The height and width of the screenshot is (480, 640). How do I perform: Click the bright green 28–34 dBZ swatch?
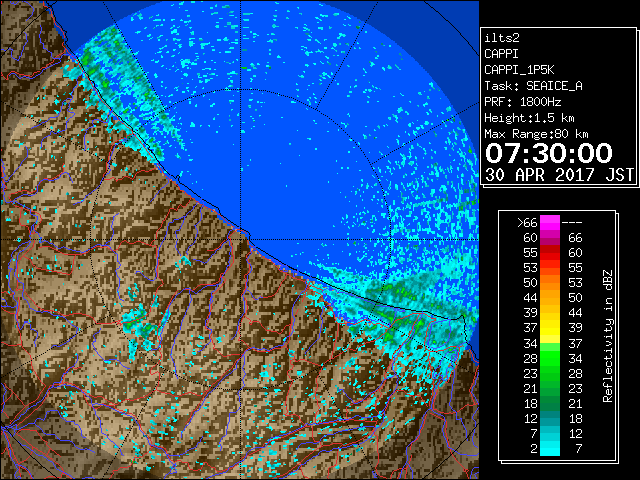550,358
